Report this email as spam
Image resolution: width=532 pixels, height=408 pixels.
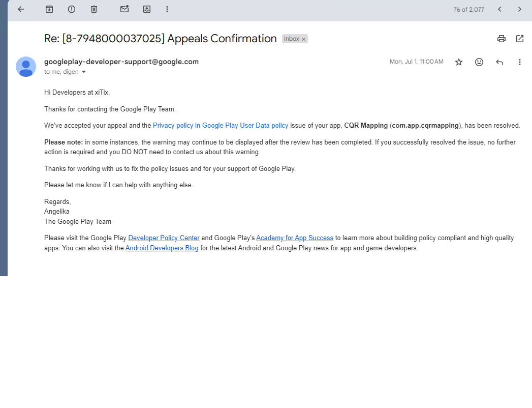click(72, 9)
